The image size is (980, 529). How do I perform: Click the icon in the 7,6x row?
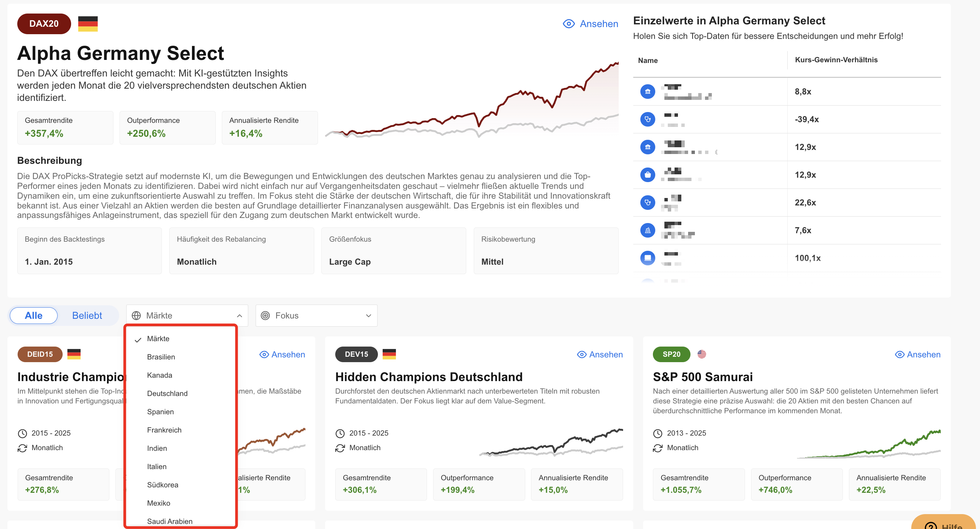click(647, 230)
